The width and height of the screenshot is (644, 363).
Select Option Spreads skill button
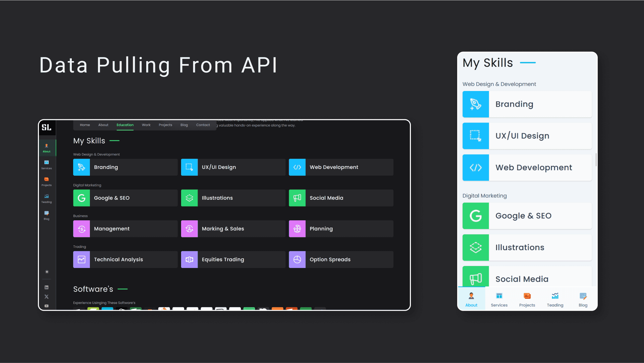coord(340,260)
